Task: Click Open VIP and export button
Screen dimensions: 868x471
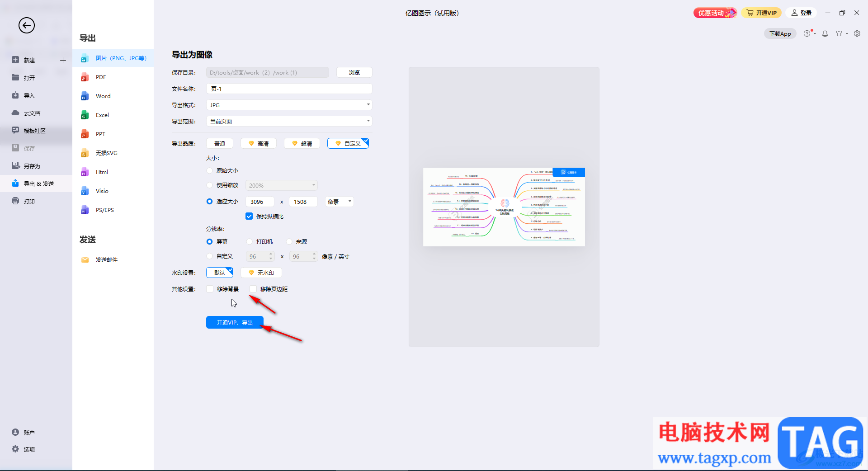Action: [235, 322]
